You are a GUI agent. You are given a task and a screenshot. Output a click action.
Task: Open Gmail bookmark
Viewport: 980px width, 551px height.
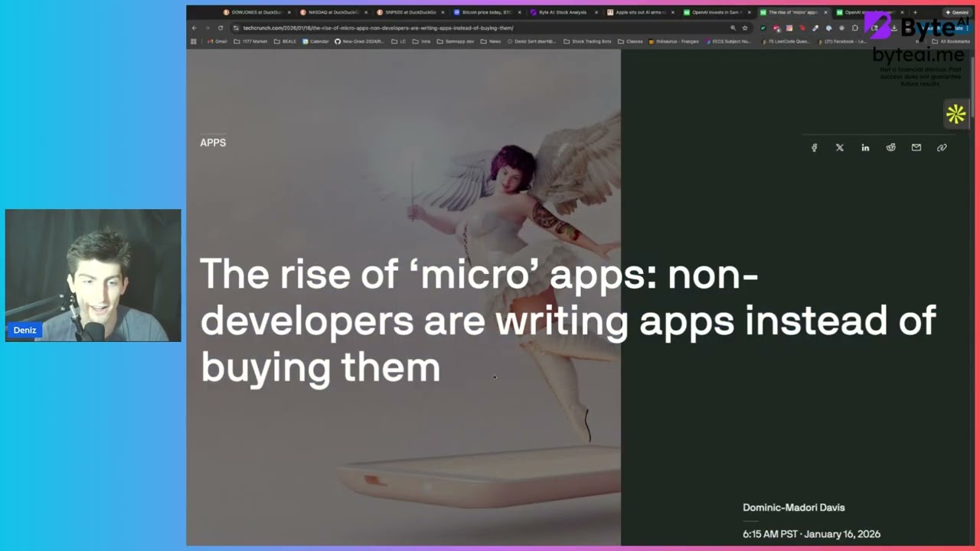tap(217, 41)
